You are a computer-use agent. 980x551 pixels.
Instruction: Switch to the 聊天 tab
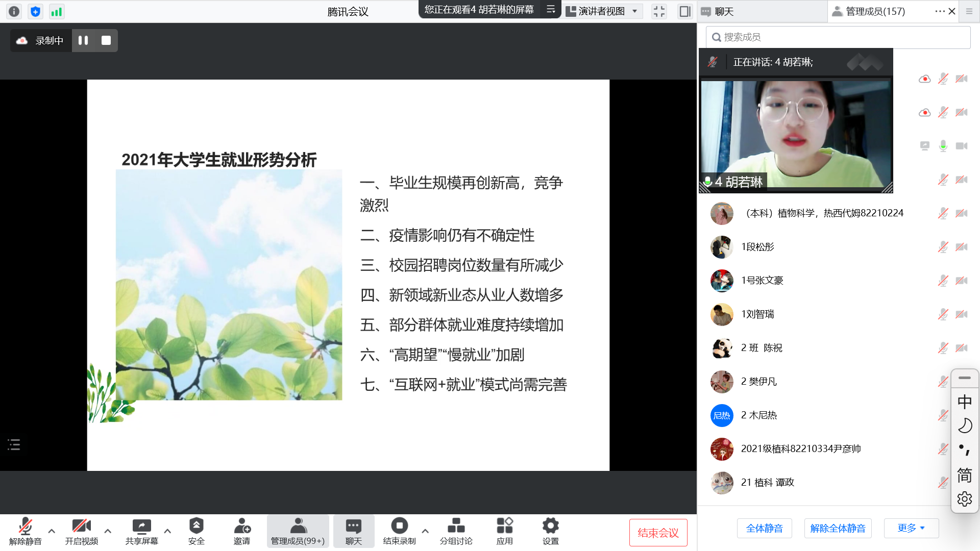(x=724, y=11)
